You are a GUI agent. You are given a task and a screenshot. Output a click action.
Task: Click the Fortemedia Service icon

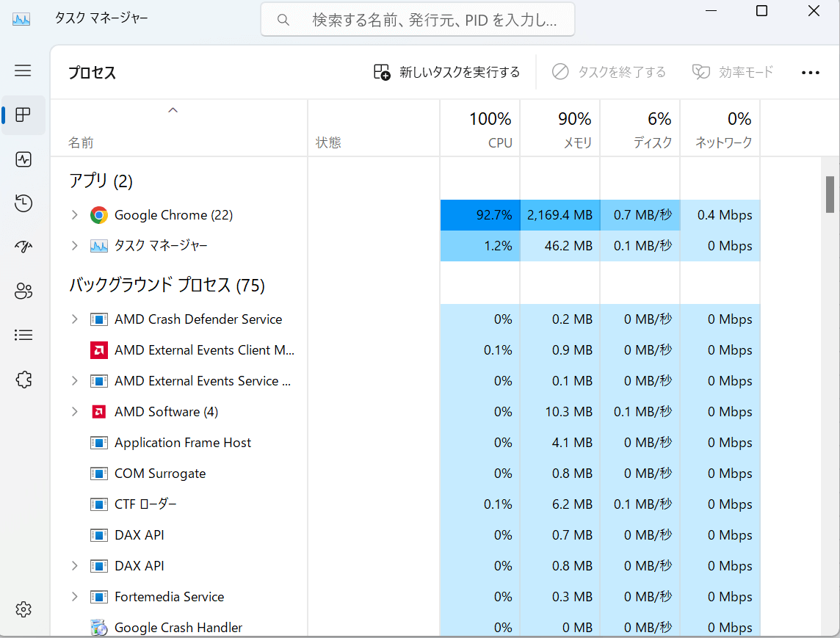[98, 597]
